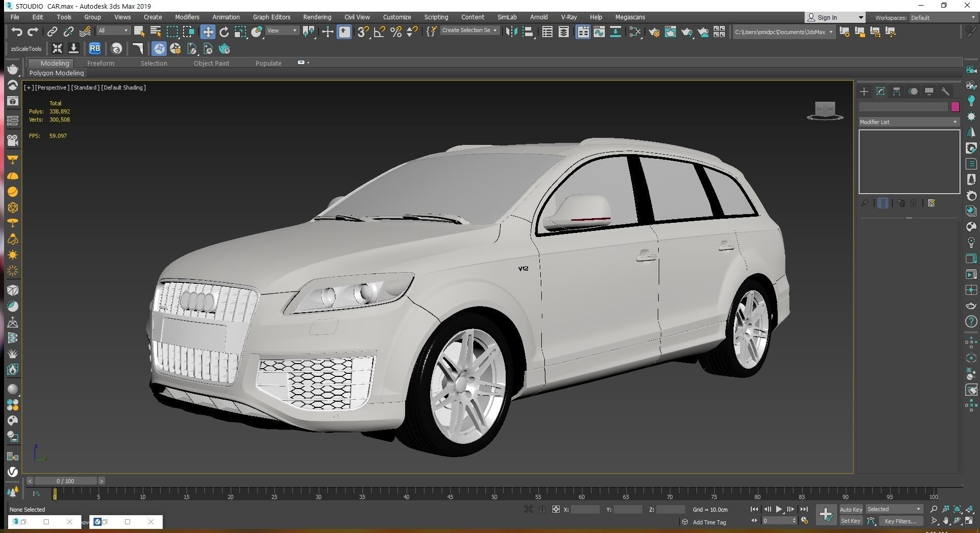Open Create Selection Set dropdown
Screen dimensions: 980x533
(x=469, y=31)
